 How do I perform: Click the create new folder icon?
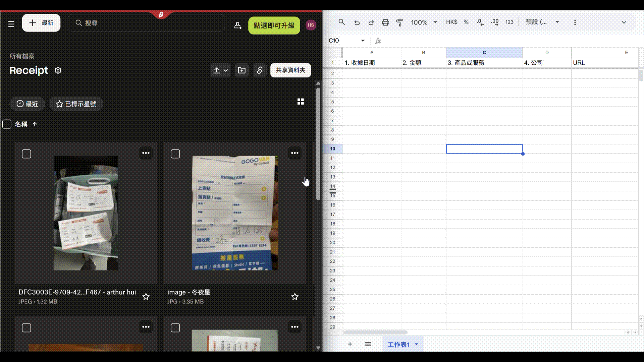241,70
